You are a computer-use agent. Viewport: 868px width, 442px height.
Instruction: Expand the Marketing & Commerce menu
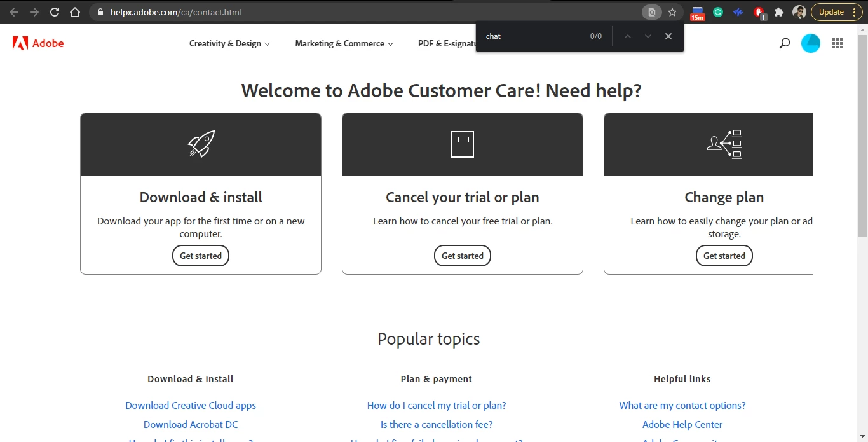(x=344, y=43)
